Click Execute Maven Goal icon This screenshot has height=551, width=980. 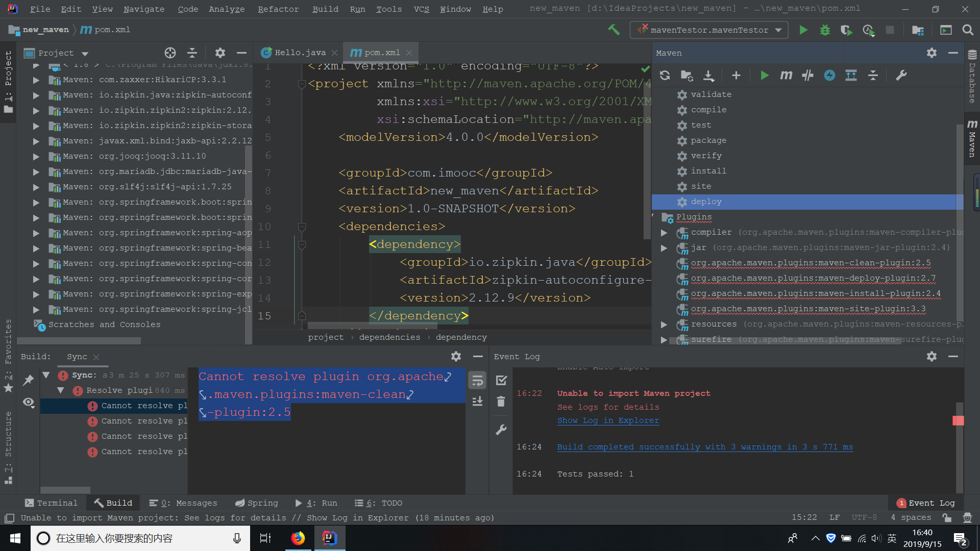pyautogui.click(x=786, y=76)
